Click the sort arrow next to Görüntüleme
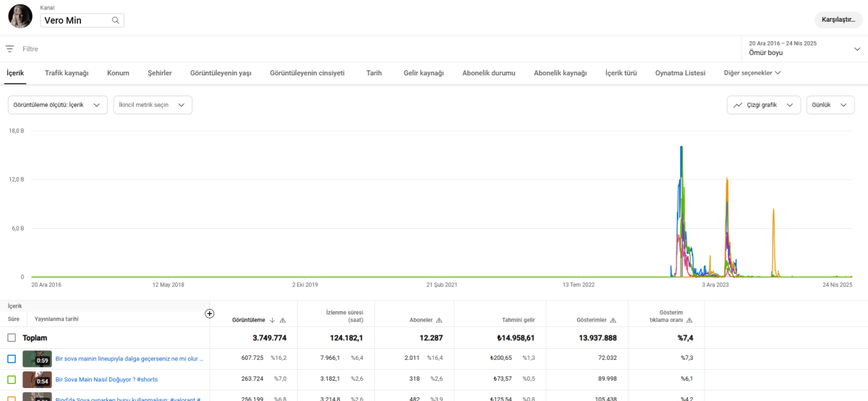The height and width of the screenshot is (401, 868). pos(272,320)
